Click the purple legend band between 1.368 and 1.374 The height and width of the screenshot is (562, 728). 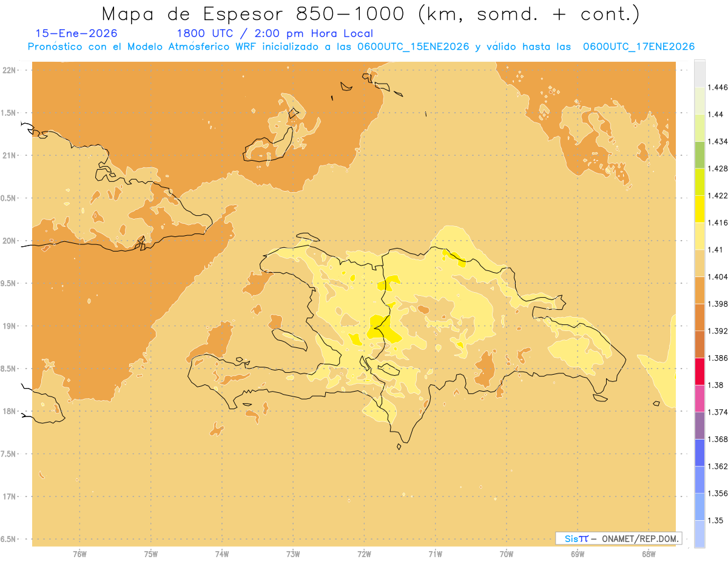699,425
